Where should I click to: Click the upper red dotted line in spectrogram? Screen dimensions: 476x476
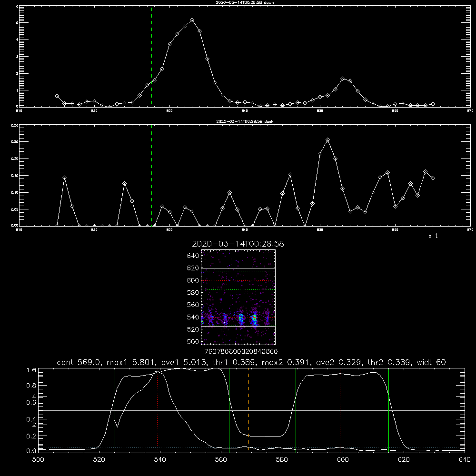(238, 280)
